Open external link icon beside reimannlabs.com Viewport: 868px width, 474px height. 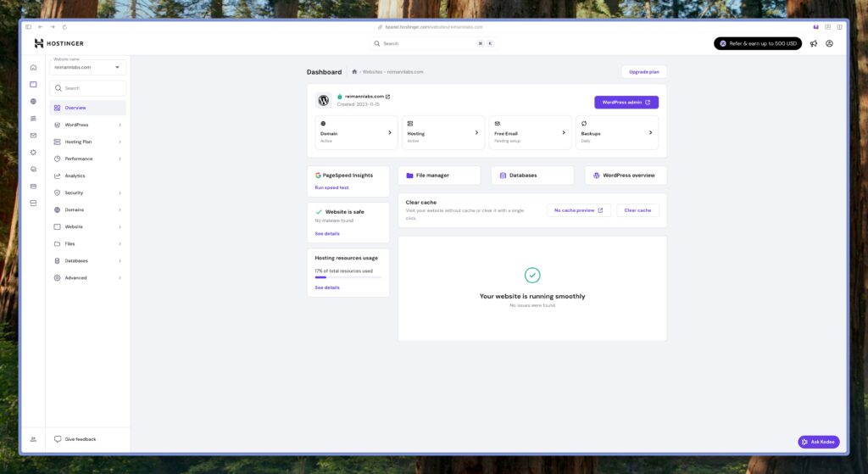[387, 97]
